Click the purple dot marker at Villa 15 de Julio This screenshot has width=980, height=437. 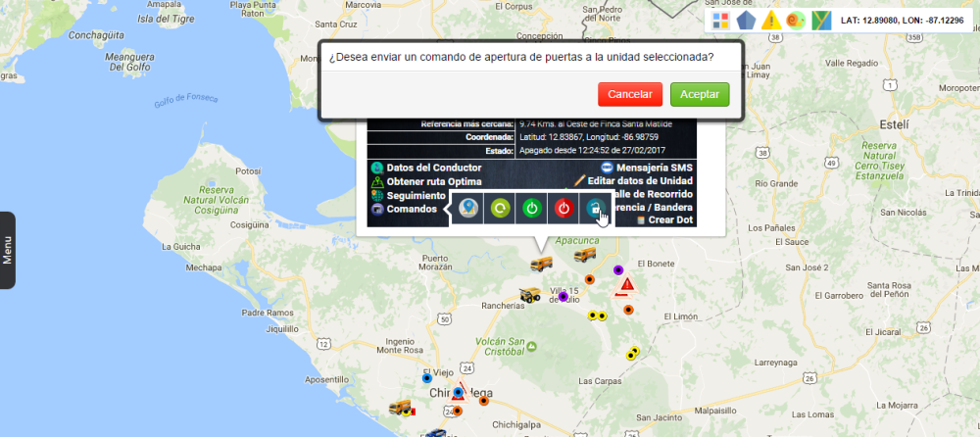(x=563, y=296)
